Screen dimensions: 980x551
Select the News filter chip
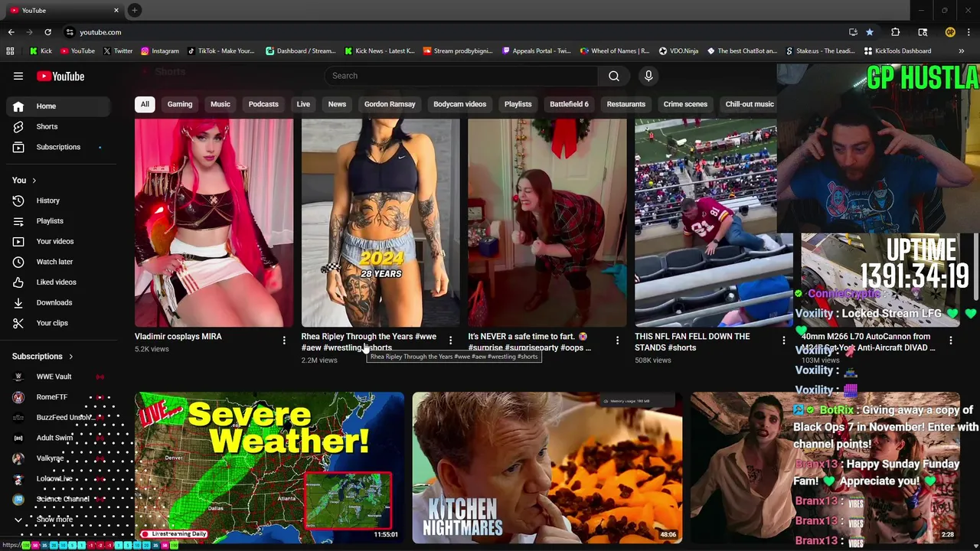point(337,104)
